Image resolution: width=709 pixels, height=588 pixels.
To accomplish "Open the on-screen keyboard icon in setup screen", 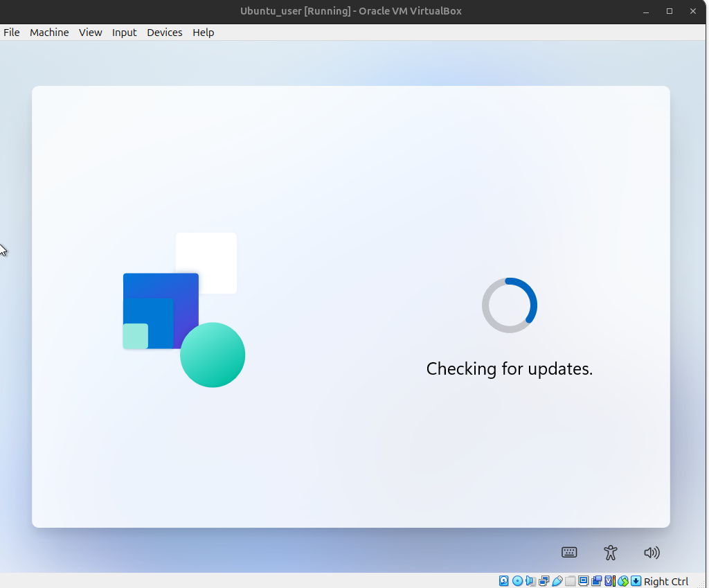I will point(569,552).
